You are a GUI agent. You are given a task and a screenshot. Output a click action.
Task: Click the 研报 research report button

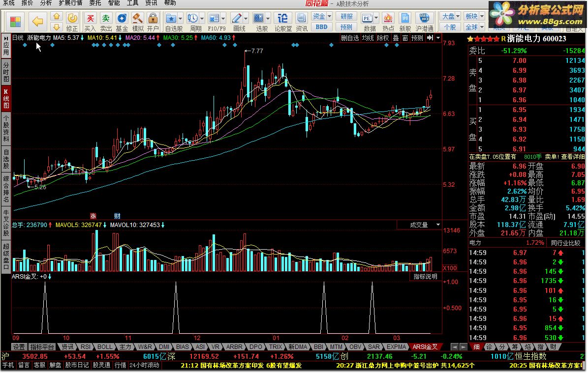click(346, 17)
